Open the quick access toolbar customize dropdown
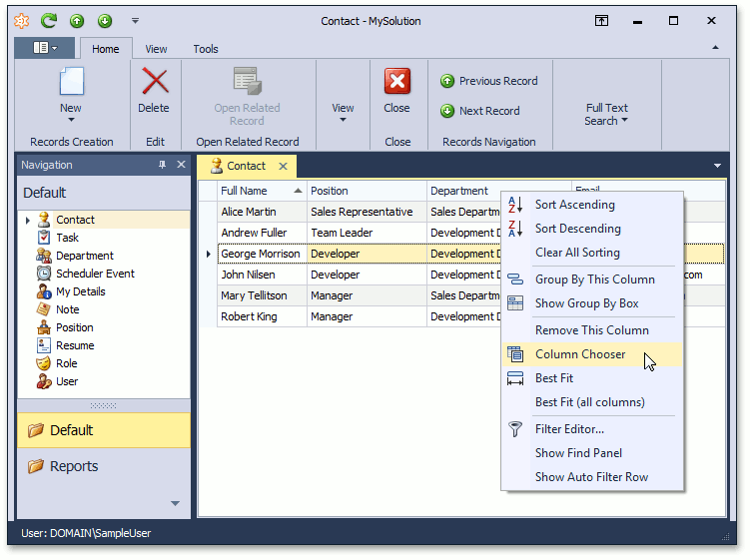 tap(136, 21)
